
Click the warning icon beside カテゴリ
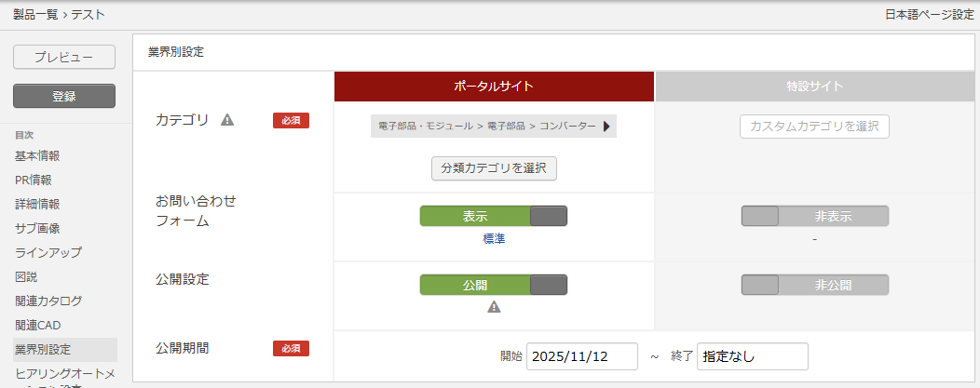(226, 120)
